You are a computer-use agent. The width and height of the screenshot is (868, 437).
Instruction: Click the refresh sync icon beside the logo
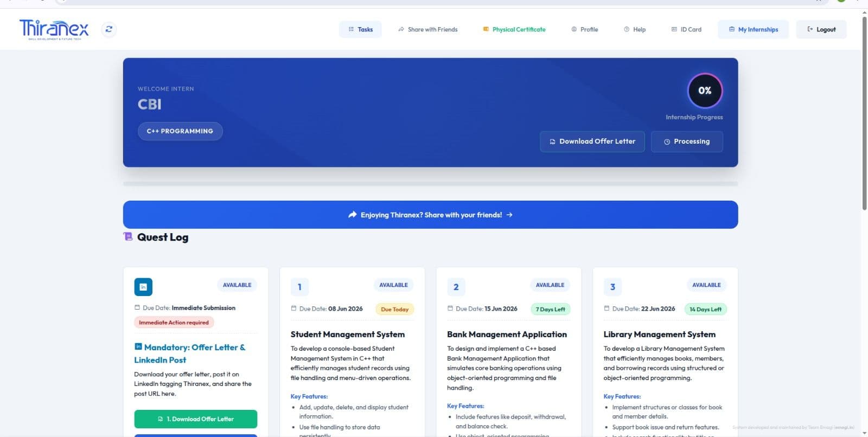click(109, 29)
